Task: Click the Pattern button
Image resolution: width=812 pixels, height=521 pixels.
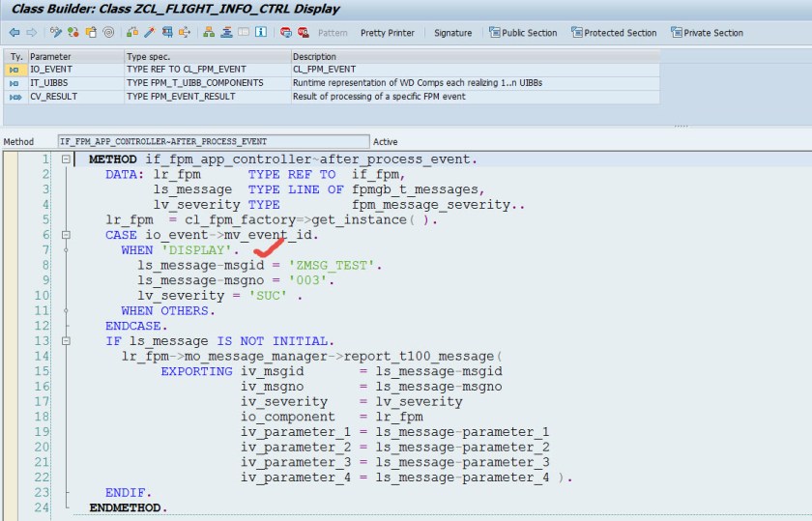Action: pyautogui.click(x=333, y=33)
